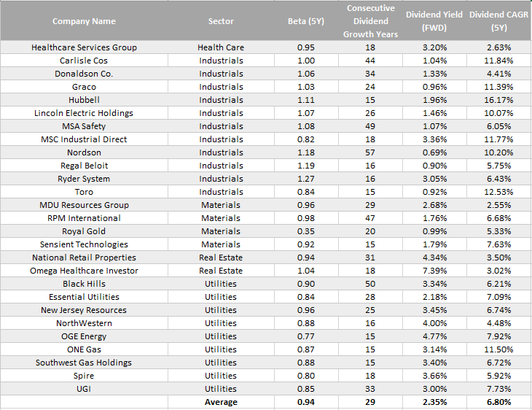Select the Consecutive Dividend Growth Years header
Image resolution: width=532 pixels, height=410 pixels.
370,21
